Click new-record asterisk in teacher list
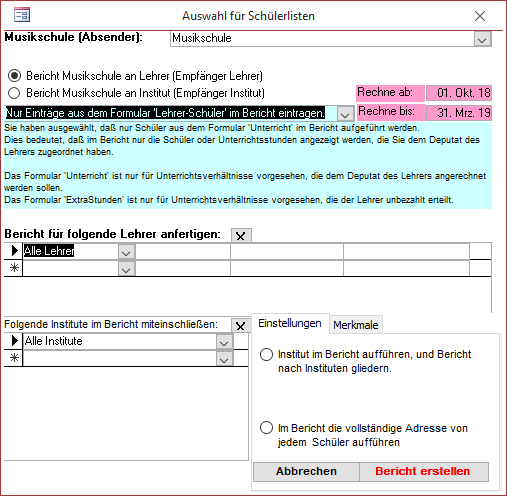This screenshot has height=496, width=507. [x=14, y=268]
